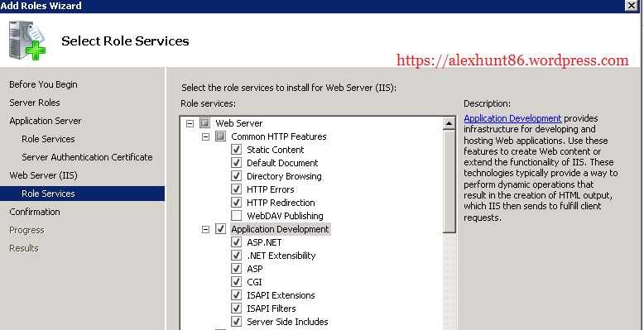
Task: Select the .NET Extensibility label text
Action: 281,256
